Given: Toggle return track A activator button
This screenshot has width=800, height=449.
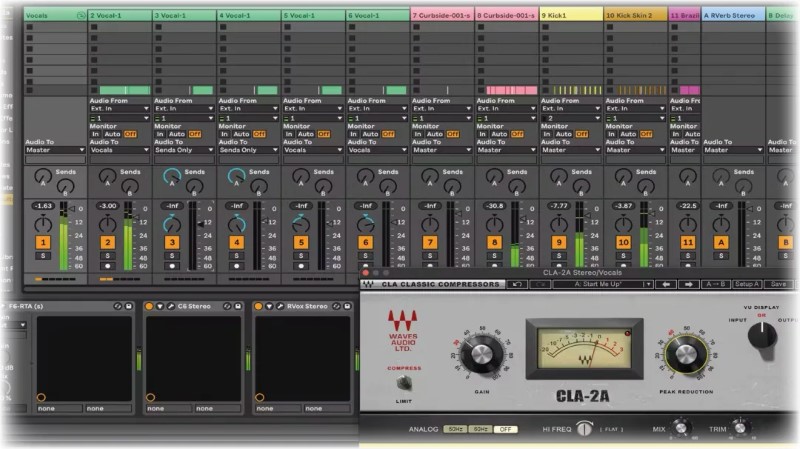Looking at the screenshot, I should coord(720,242).
